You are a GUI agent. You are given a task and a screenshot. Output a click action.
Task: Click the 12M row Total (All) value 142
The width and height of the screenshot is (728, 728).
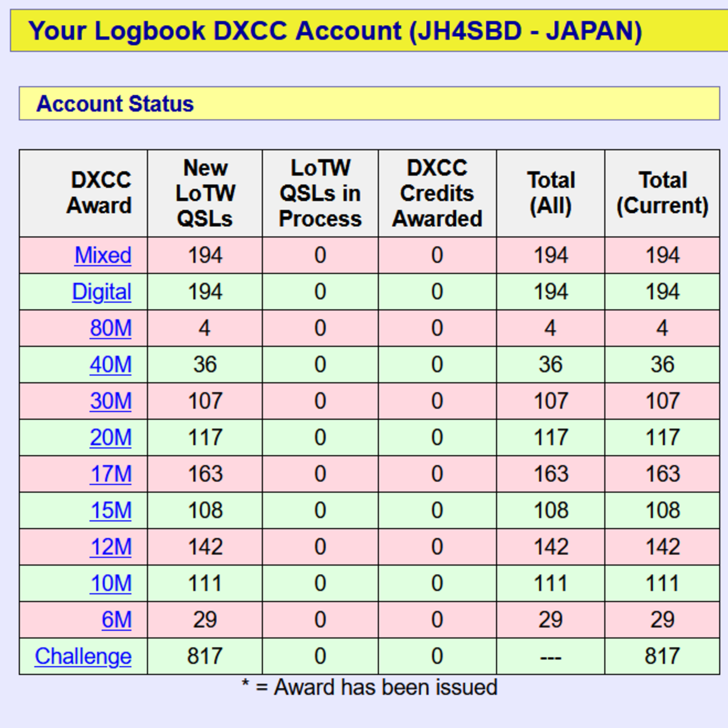coord(551,547)
